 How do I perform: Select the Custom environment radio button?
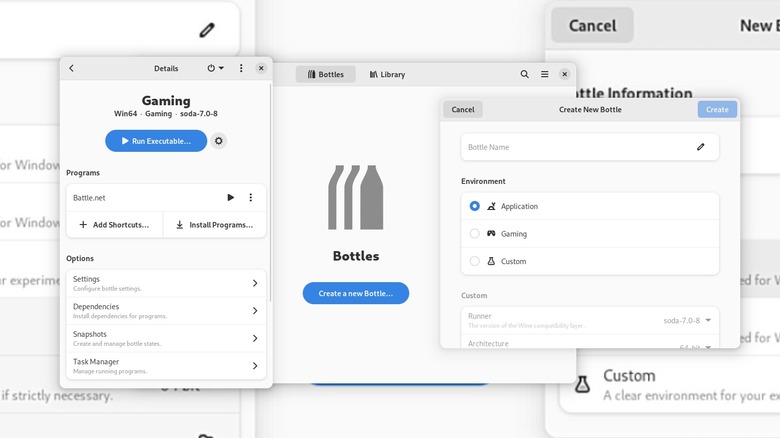coord(475,261)
